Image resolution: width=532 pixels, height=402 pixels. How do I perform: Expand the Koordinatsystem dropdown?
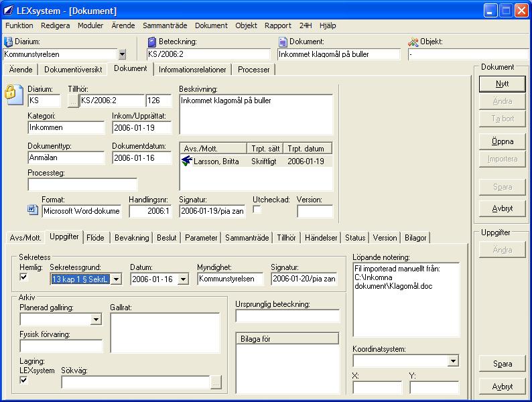454,361
